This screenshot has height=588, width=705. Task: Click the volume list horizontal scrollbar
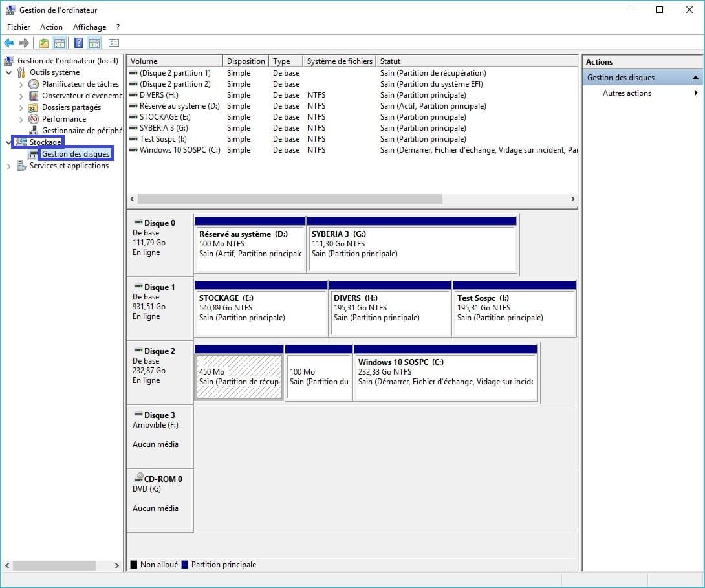pyautogui.click(x=290, y=199)
